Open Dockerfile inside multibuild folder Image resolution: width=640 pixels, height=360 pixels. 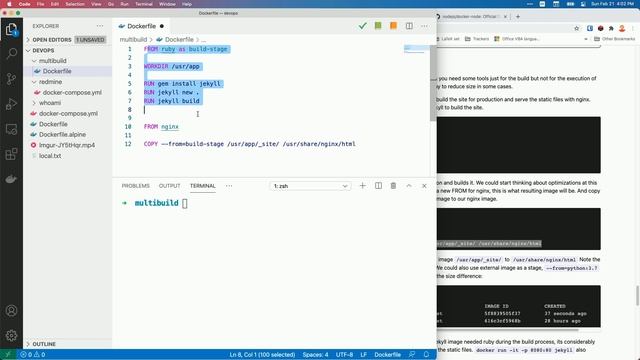tap(57, 71)
